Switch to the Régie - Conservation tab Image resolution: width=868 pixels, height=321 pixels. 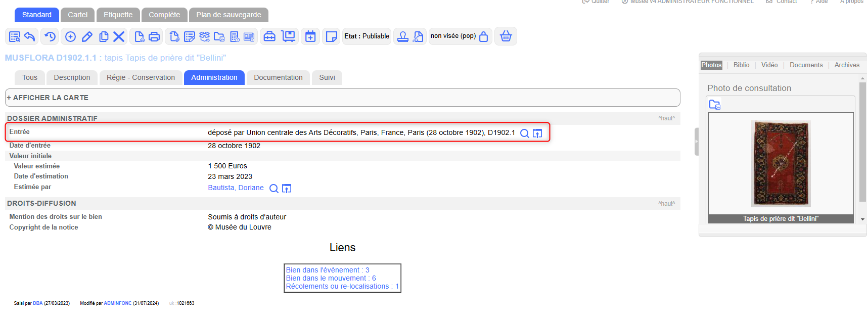coord(141,77)
